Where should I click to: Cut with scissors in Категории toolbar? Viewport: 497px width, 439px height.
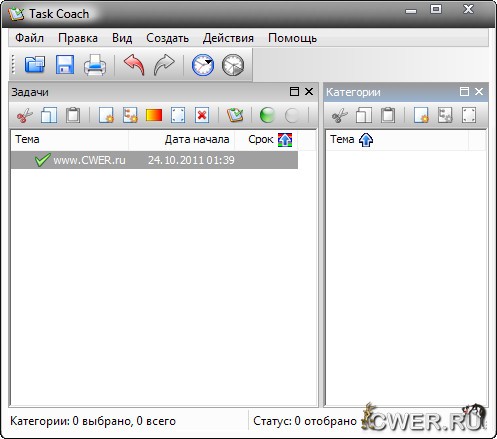point(340,116)
